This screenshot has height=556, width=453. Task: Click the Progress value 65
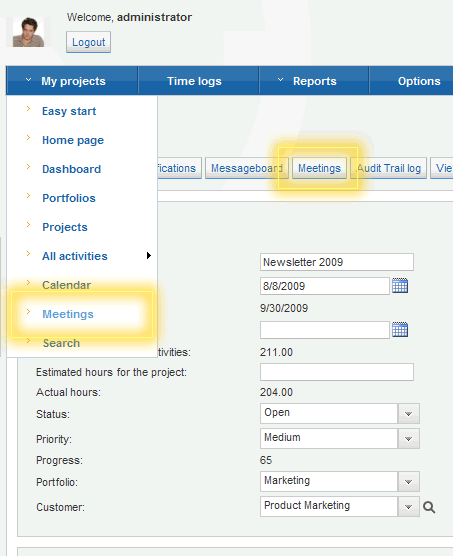pos(266,460)
